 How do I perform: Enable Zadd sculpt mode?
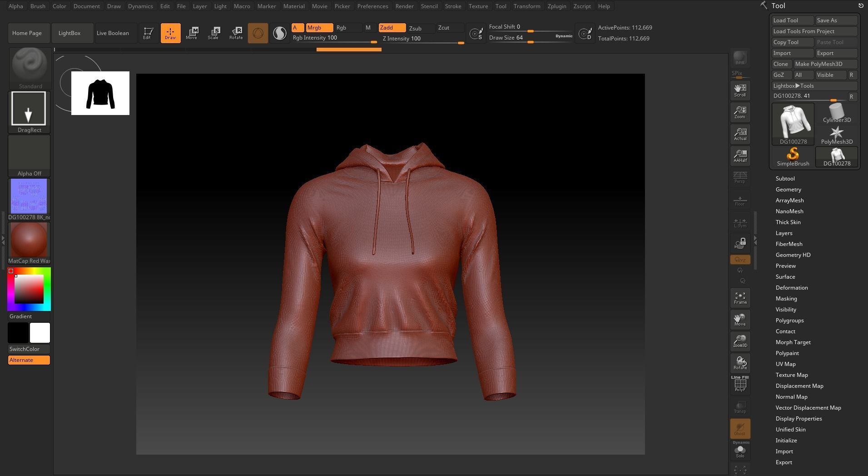coord(392,28)
